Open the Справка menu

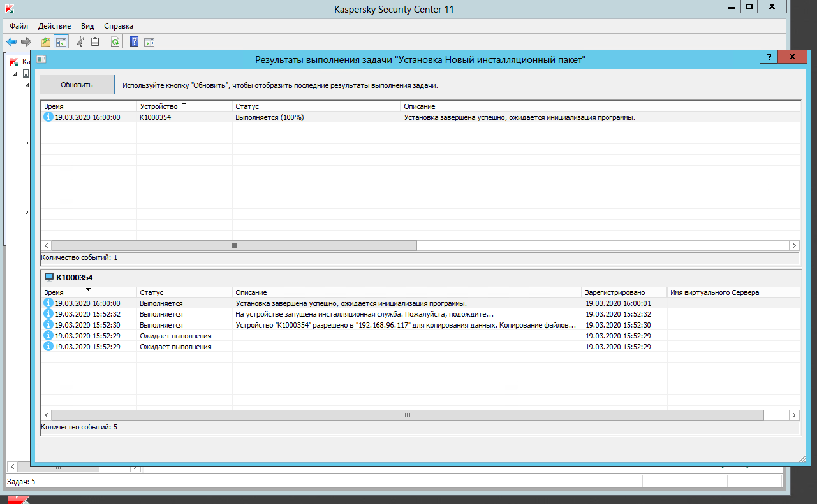[x=119, y=26]
